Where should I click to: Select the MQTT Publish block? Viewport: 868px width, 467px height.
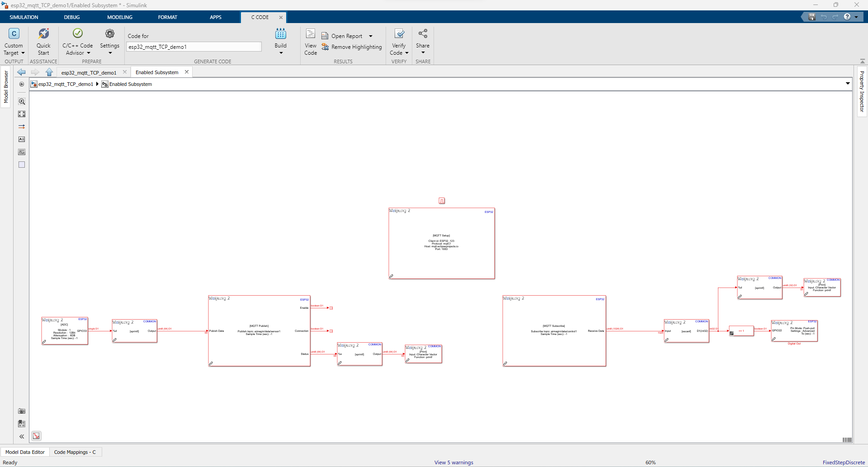(x=259, y=331)
